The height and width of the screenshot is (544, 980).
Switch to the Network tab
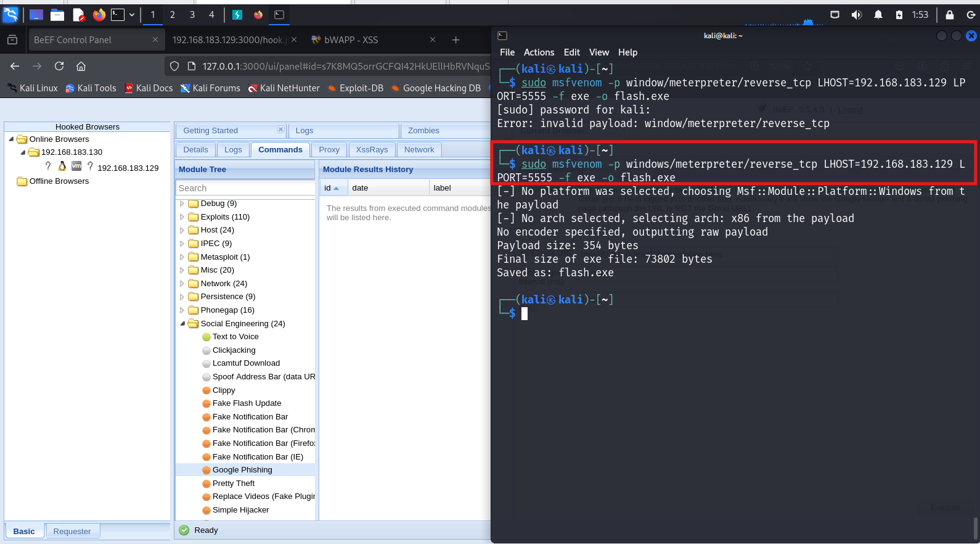click(419, 150)
